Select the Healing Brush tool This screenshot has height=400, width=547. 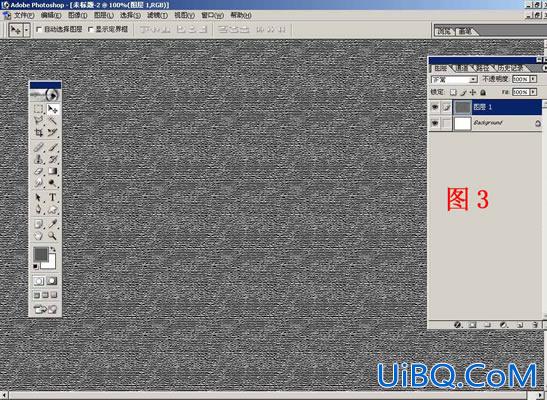38,147
